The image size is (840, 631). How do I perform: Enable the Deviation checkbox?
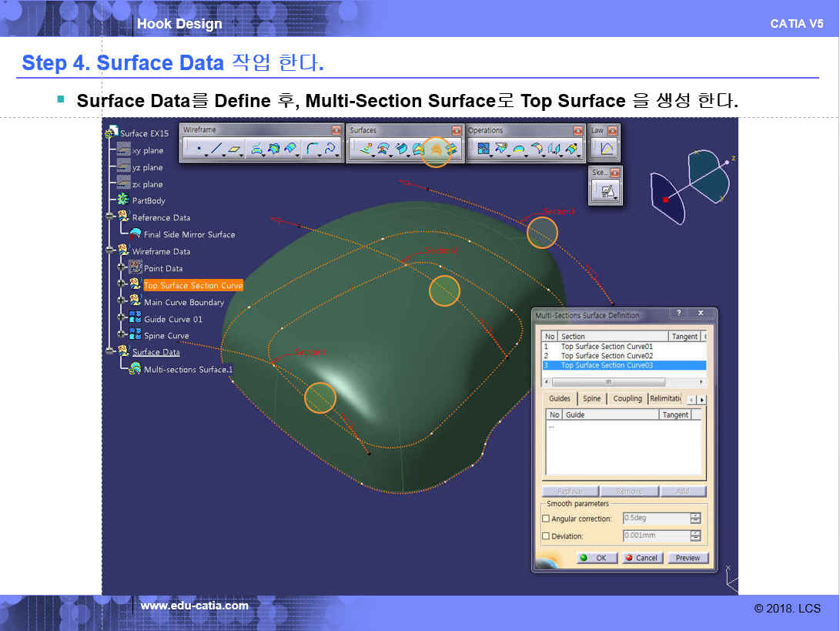pos(546,536)
